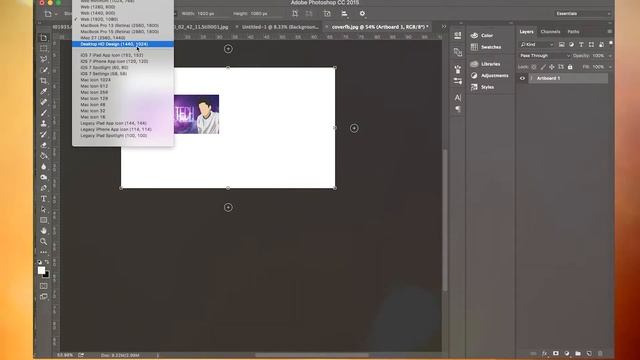
Task: Choose MacBook Pro 15 Retina preset
Action: coord(120,31)
